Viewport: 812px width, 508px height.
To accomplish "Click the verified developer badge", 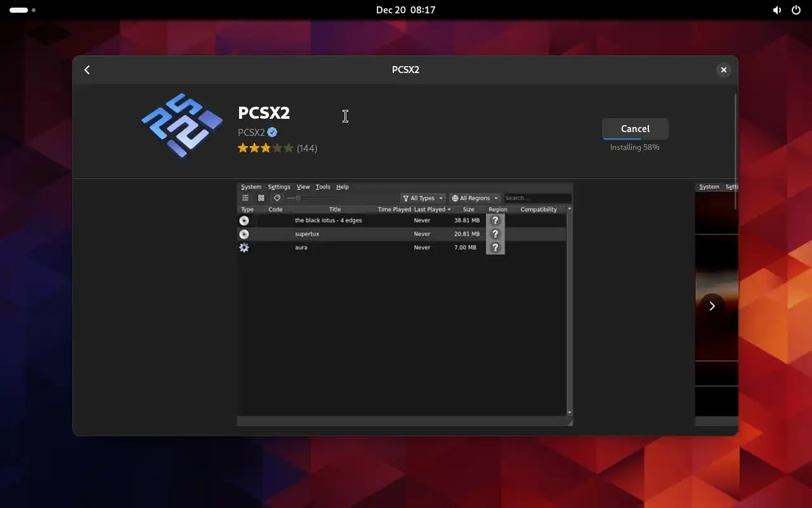I will click(272, 132).
